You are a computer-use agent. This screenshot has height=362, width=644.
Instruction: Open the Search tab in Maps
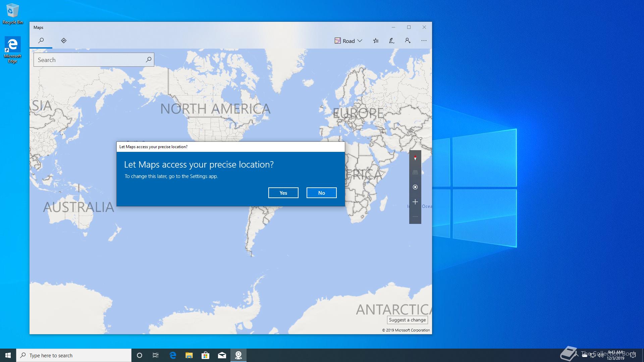click(x=41, y=41)
